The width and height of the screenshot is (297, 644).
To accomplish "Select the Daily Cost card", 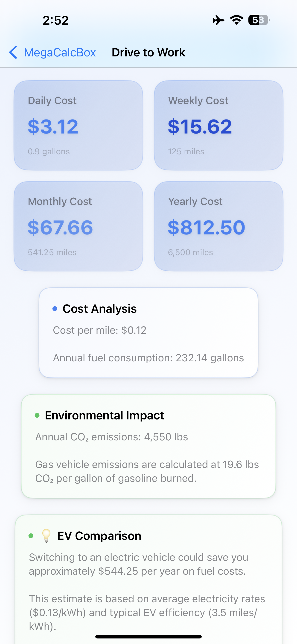I will [x=78, y=125].
